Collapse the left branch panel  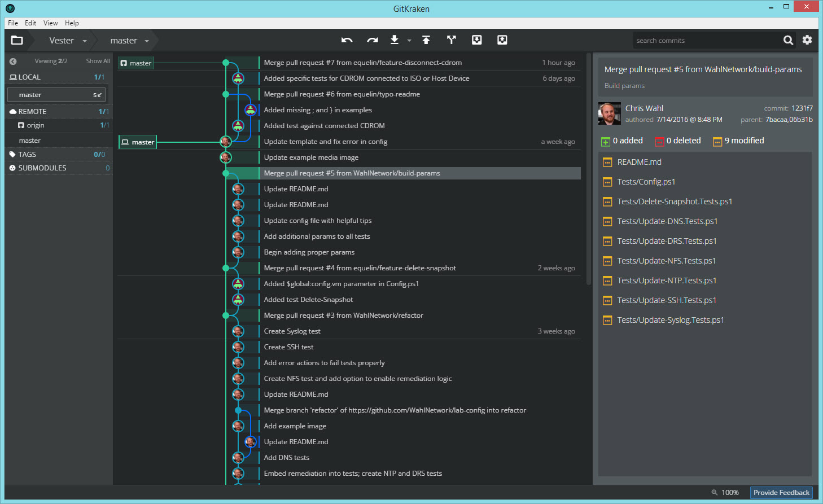click(13, 60)
